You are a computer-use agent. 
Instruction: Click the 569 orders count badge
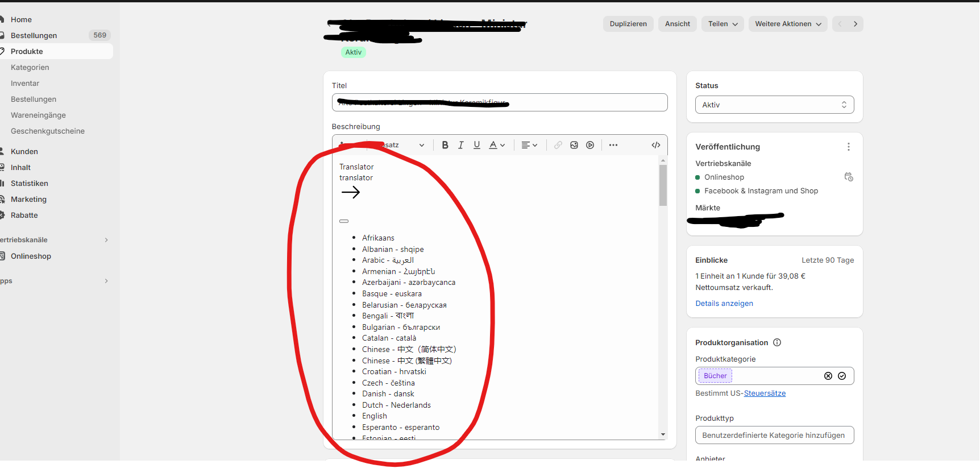pyautogui.click(x=100, y=35)
